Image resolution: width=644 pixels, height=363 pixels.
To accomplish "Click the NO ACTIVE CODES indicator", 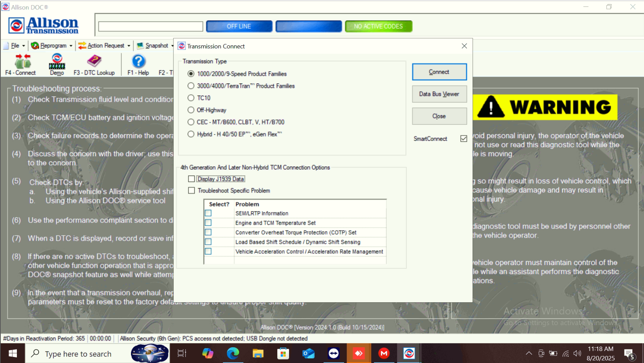I will (378, 26).
